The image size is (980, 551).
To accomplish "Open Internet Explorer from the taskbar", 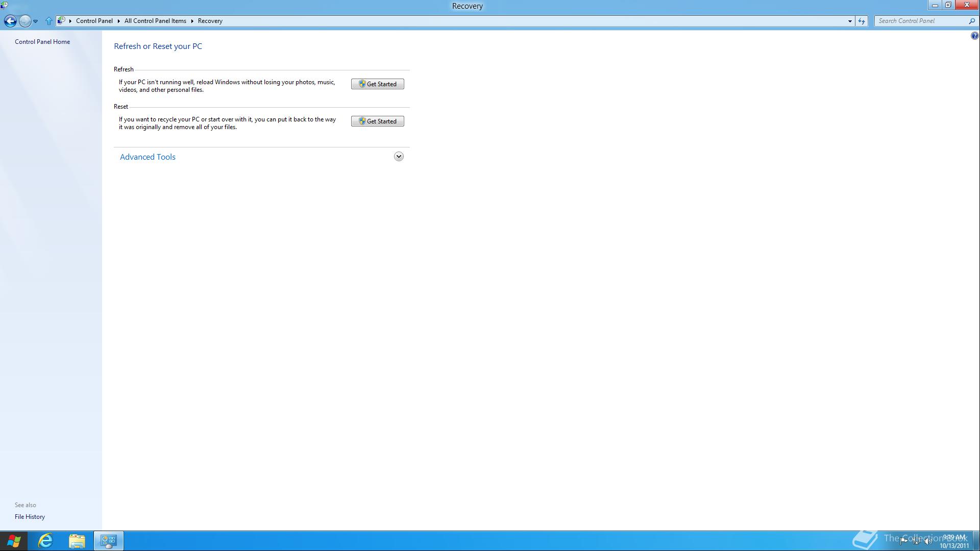I will pos(46,540).
